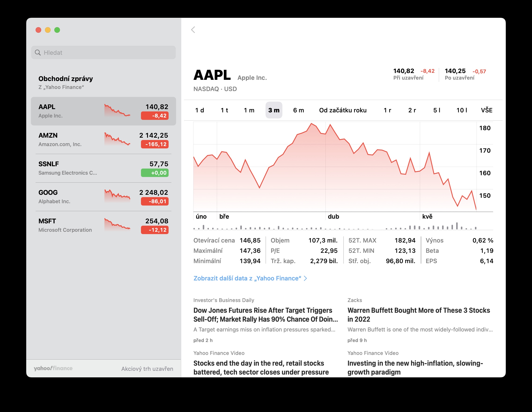Viewport: 532px width, 412px height.
Task: Toggle AAPL red price change badge
Action: click(x=155, y=116)
